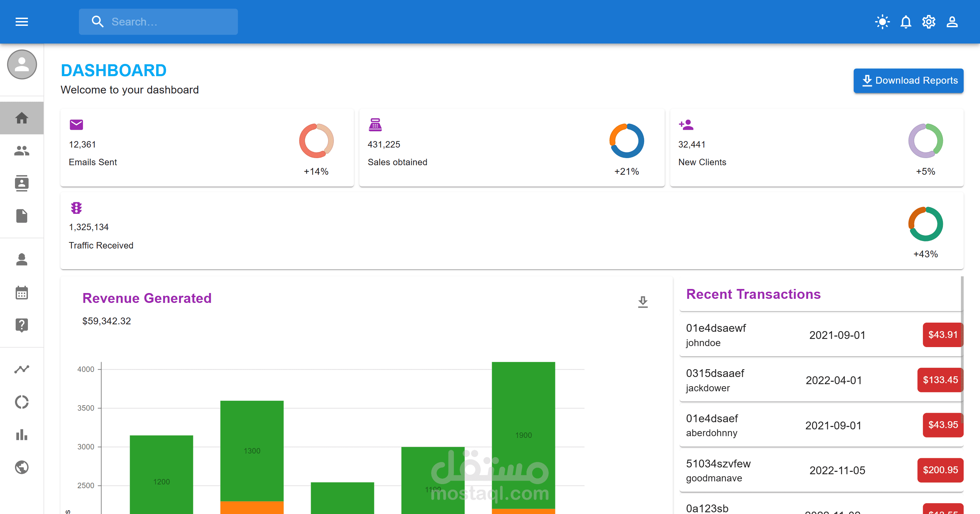Image resolution: width=980 pixels, height=514 pixels.
Task: Focus the Search input field
Action: 158,22
